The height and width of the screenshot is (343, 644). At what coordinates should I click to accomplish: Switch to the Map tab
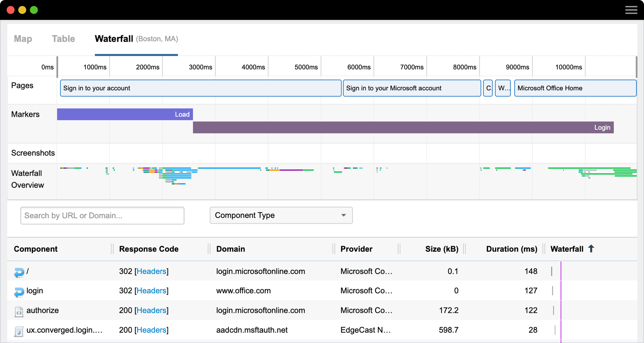coord(23,39)
